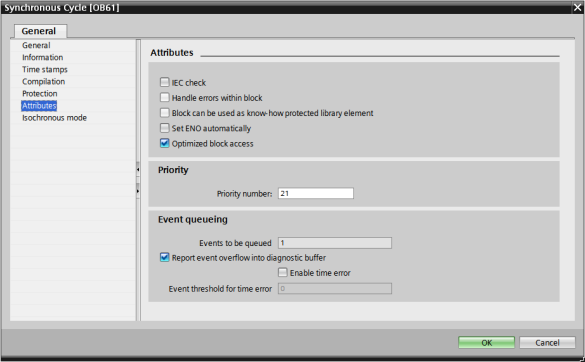Image resolution: width=585 pixels, height=362 pixels.
Task: Expand navigation pane with right splitter arrow
Action: click(x=138, y=191)
